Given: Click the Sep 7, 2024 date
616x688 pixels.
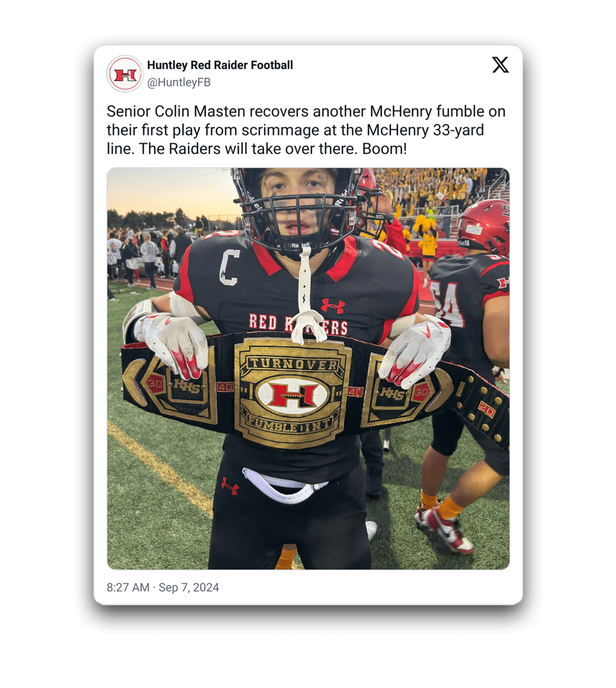Looking at the screenshot, I should (x=189, y=588).
